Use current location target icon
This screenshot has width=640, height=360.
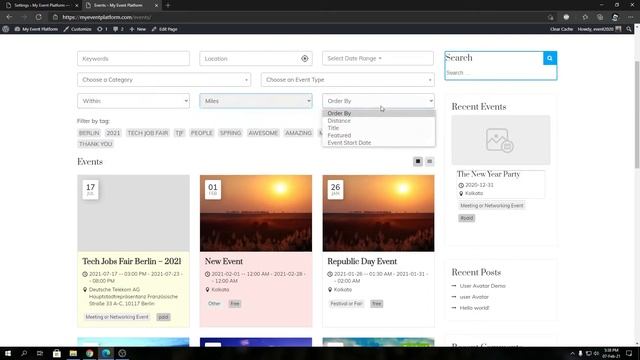coord(304,58)
